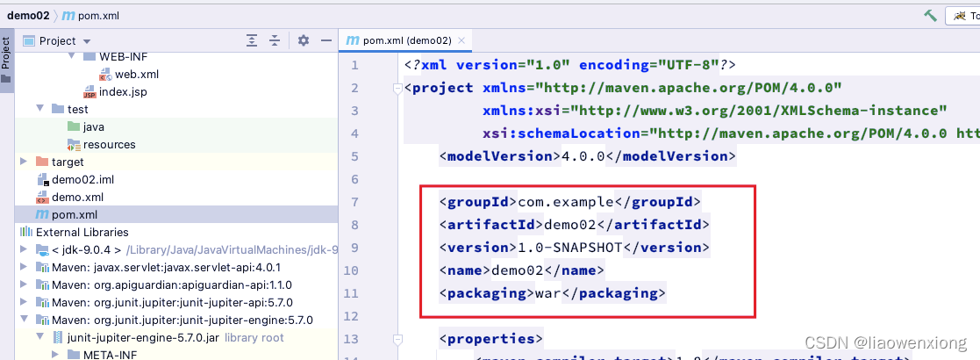980x360 pixels.
Task: Click the Build project hammer icon
Action: [931, 17]
